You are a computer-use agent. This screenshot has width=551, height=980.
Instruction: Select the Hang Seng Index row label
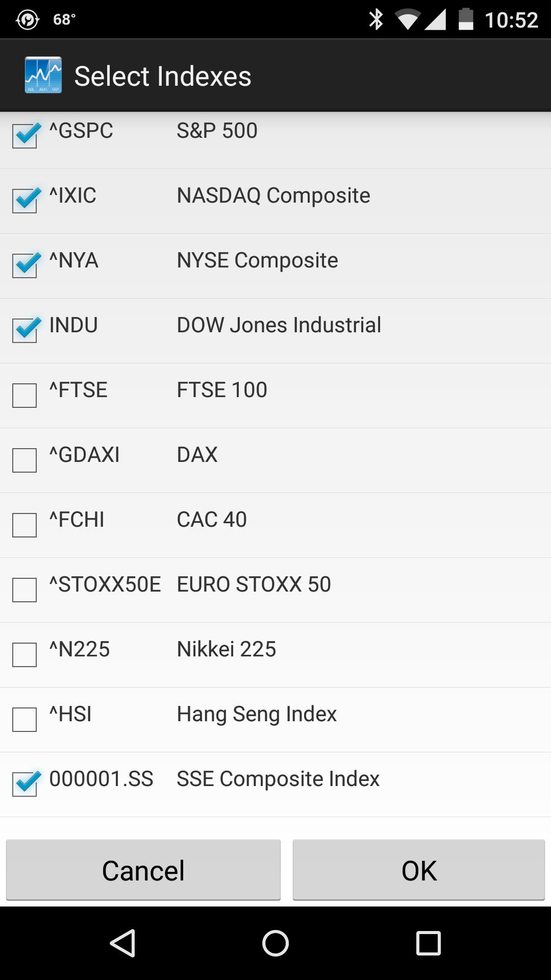257,714
